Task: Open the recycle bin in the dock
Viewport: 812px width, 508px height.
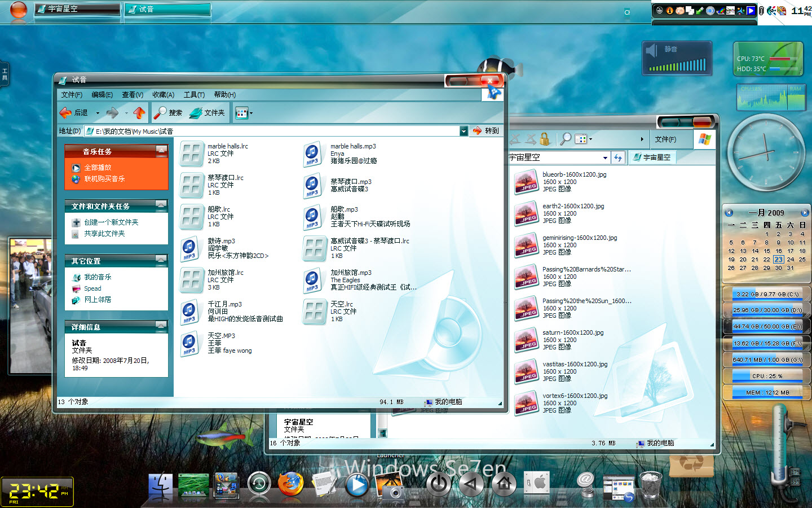Action: coord(650,484)
